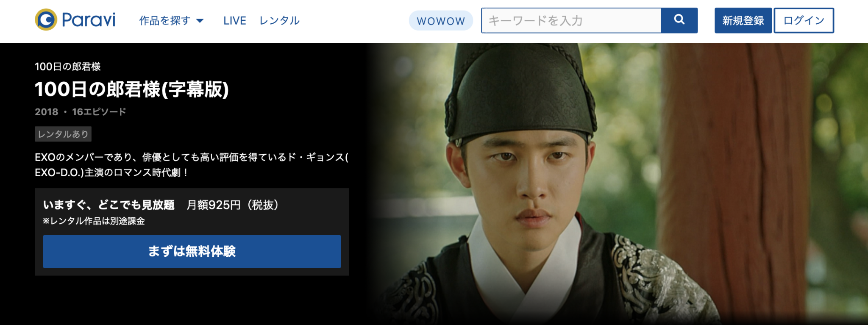This screenshot has width=868, height=325.
Task: Click the レンタルあり badge
Action: coord(63,134)
